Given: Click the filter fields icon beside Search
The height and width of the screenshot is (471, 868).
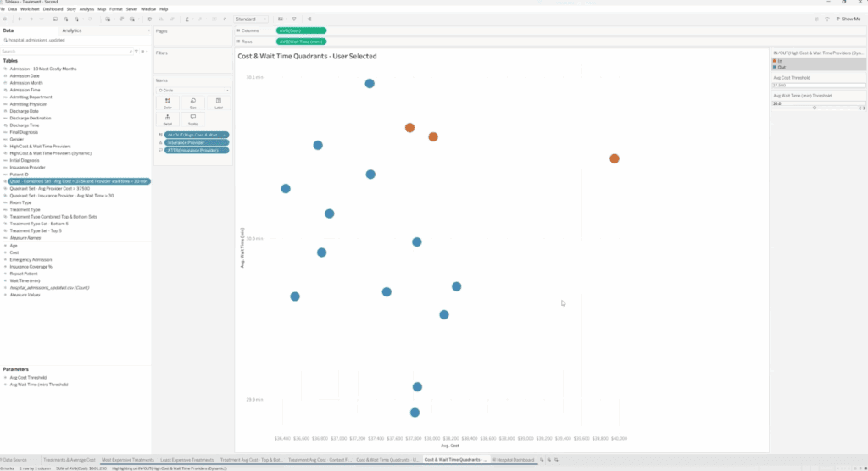Looking at the screenshot, I should tap(136, 51).
